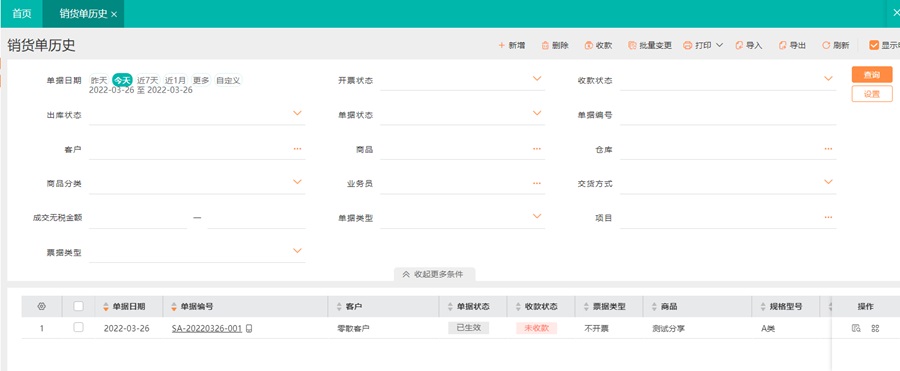
Task: Open table column settings gear icon
Action: pos(41,307)
